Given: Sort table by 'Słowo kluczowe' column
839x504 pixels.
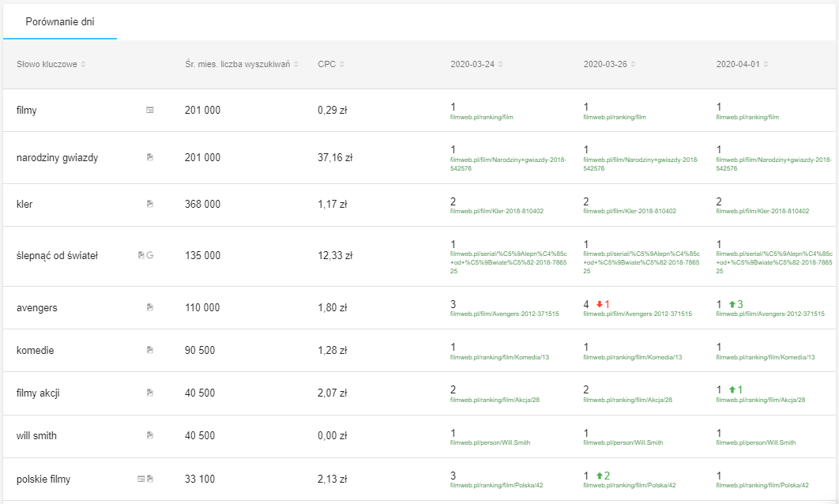Looking at the screenshot, I should point(83,65).
